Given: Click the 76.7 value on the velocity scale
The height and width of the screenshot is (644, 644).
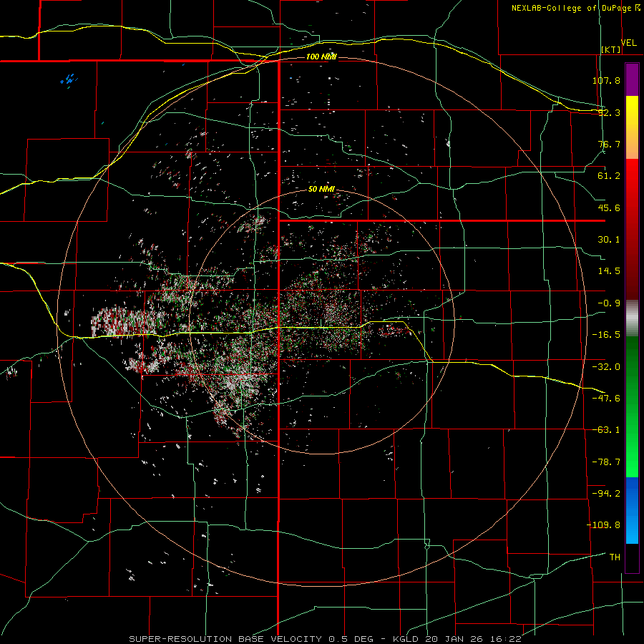Looking at the screenshot, I should [609, 144].
